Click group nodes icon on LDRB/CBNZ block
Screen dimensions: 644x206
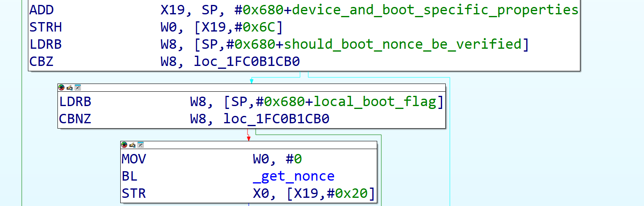(78, 88)
